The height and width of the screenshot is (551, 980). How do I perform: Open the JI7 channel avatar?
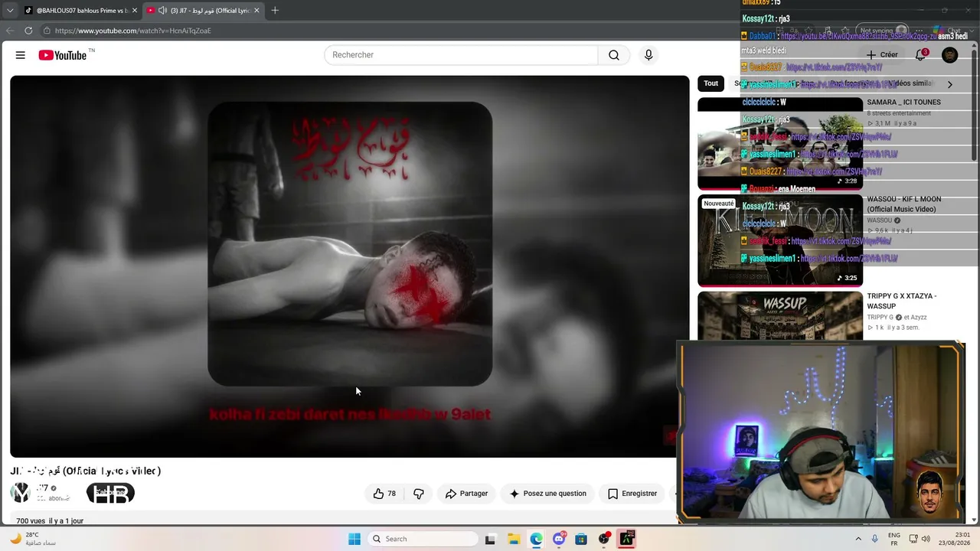pos(20,493)
